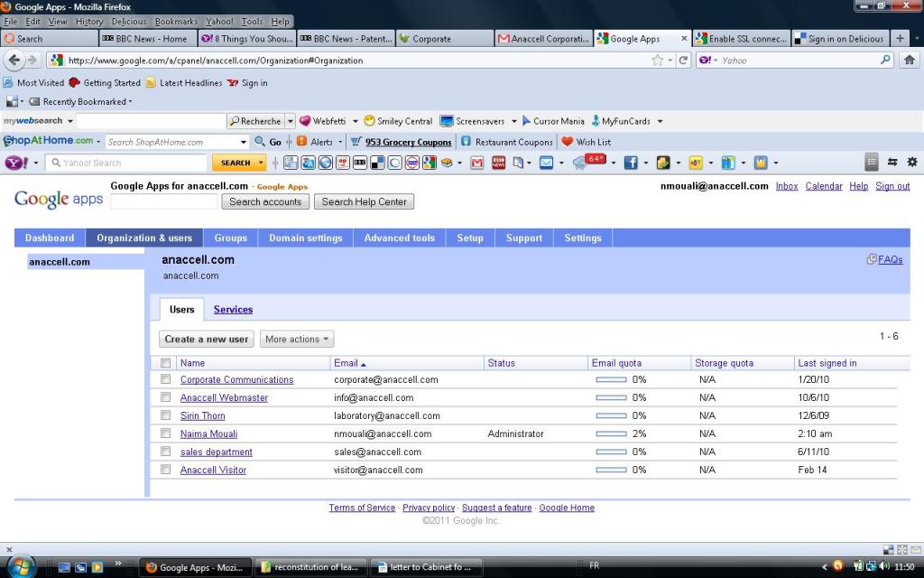The width and height of the screenshot is (924, 578).
Task: Open the Yahoo toolbar settings gear
Action: 911,163
